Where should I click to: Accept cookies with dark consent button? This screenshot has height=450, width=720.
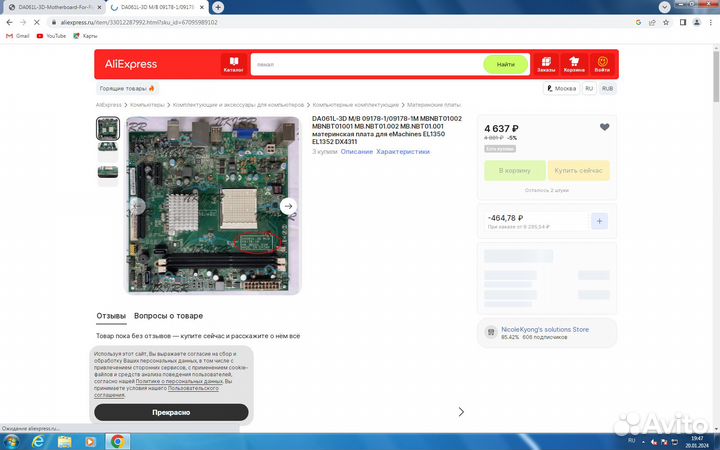171,412
